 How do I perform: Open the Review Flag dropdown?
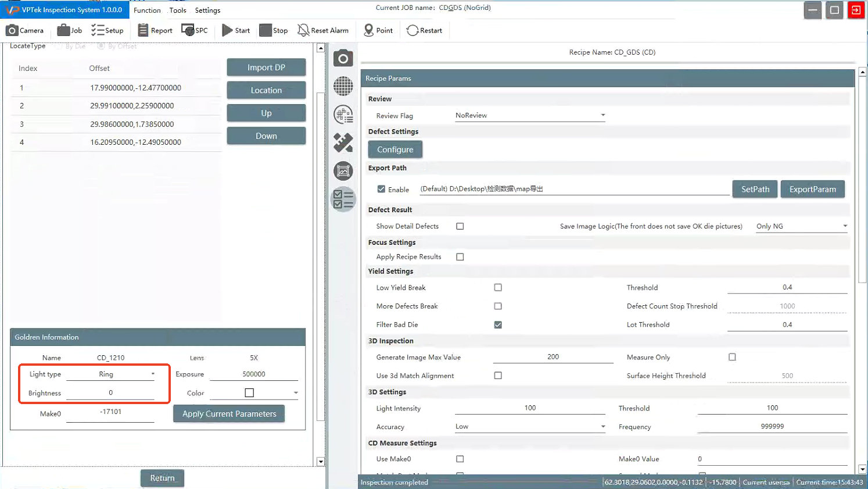[x=530, y=115]
